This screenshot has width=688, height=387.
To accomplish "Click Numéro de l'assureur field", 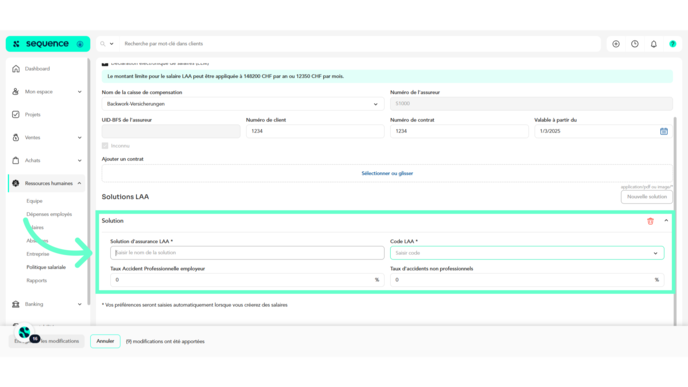I will [x=531, y=104].
